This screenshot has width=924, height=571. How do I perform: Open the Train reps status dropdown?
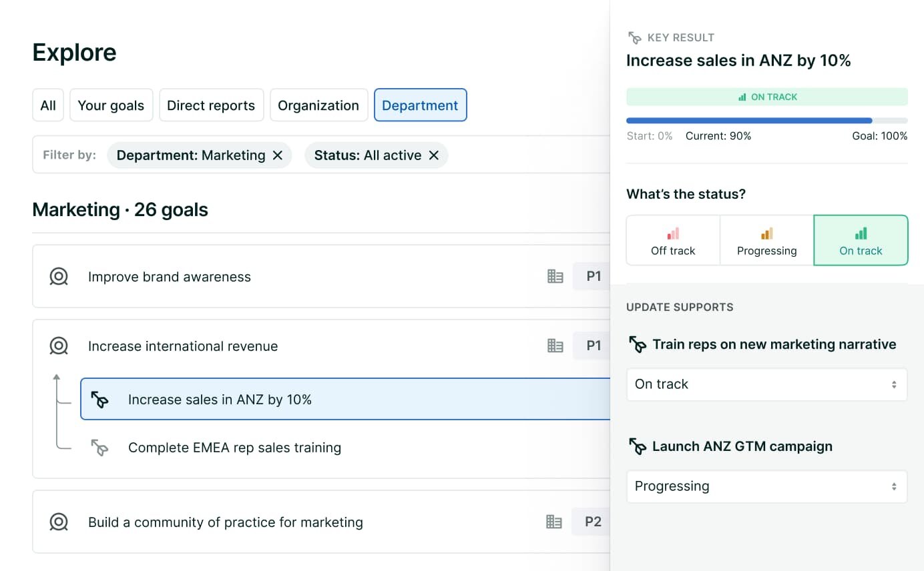(x=766, y=385)
